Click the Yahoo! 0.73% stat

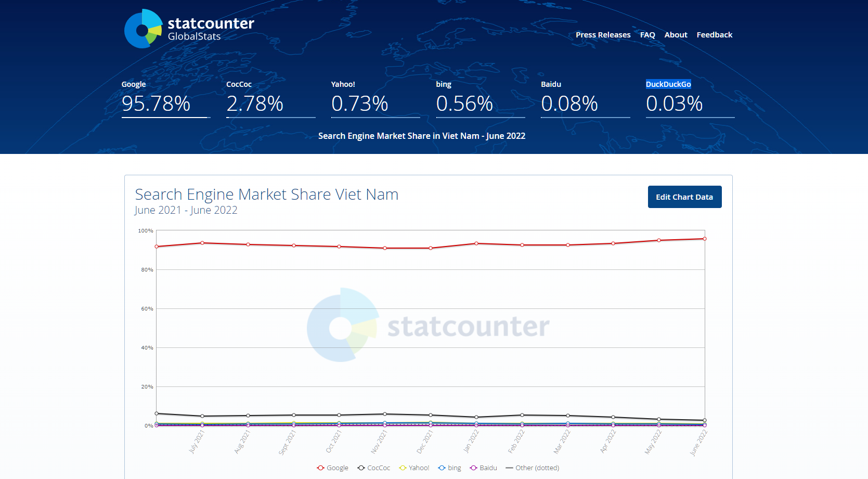pos(360,103)
